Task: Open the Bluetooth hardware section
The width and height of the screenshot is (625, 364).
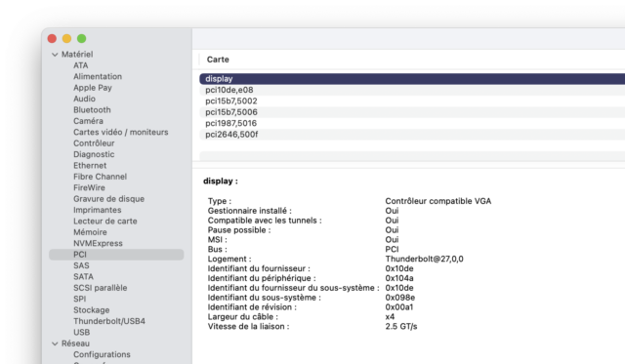Action: [x=92, y=110]
